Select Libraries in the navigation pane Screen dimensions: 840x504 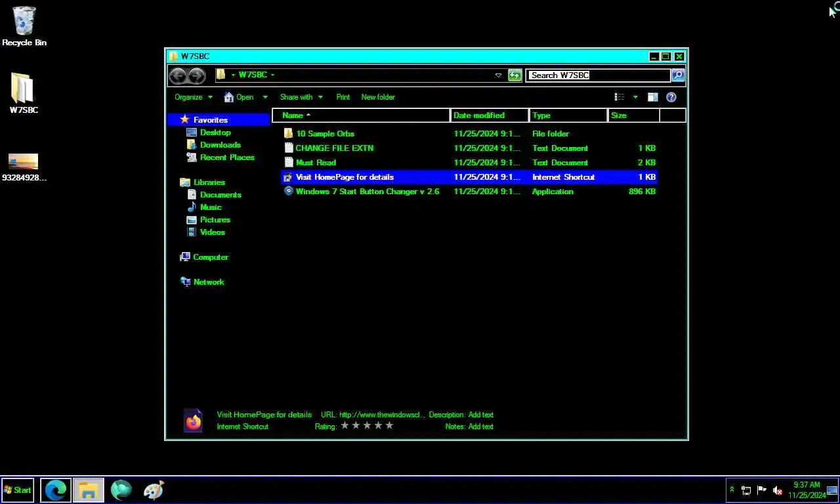point(209,182)
